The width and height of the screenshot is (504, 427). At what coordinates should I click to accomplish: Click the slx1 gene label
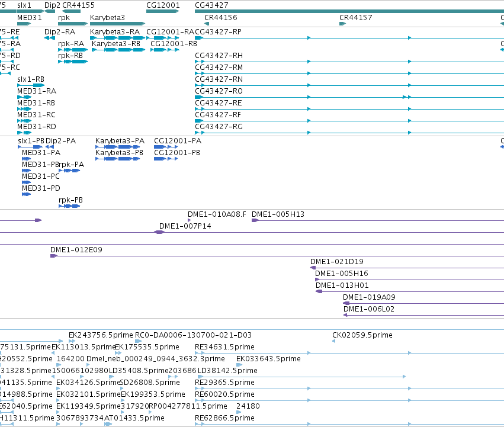(x=24, y=5)
